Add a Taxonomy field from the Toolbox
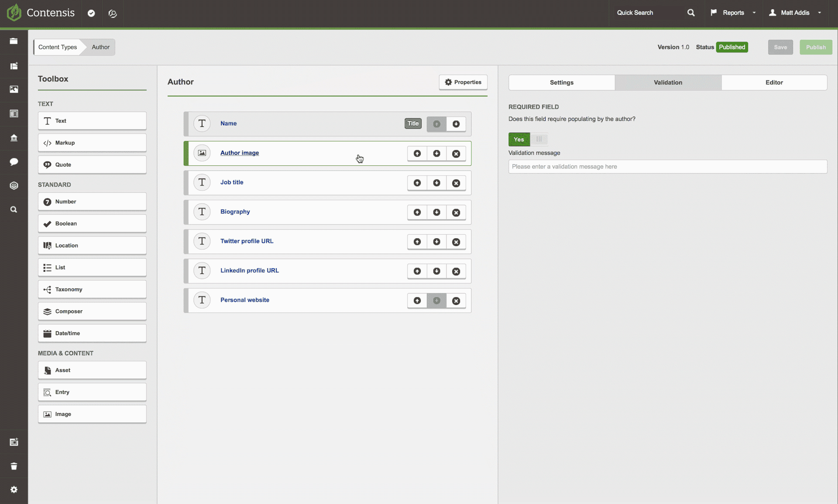 [92, 289]
